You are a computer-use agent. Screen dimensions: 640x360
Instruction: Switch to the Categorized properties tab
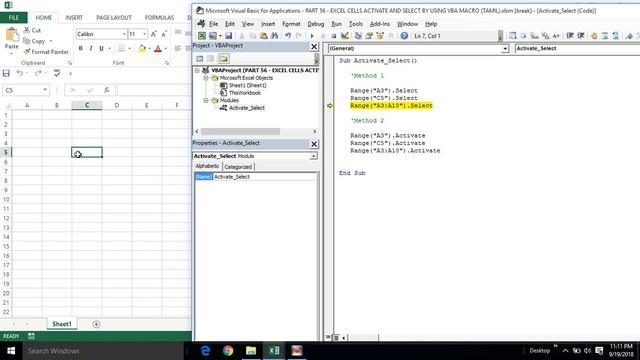[238, 167]
